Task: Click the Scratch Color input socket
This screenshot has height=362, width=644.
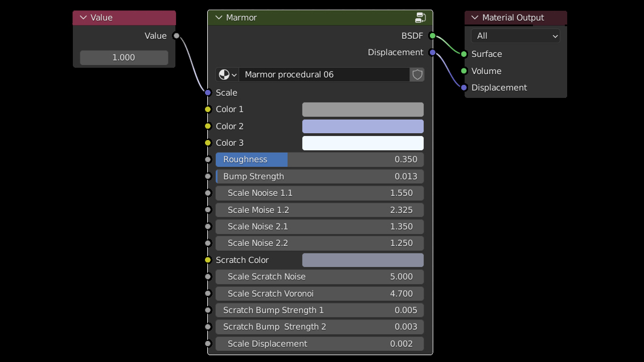Action: point(208,260)
